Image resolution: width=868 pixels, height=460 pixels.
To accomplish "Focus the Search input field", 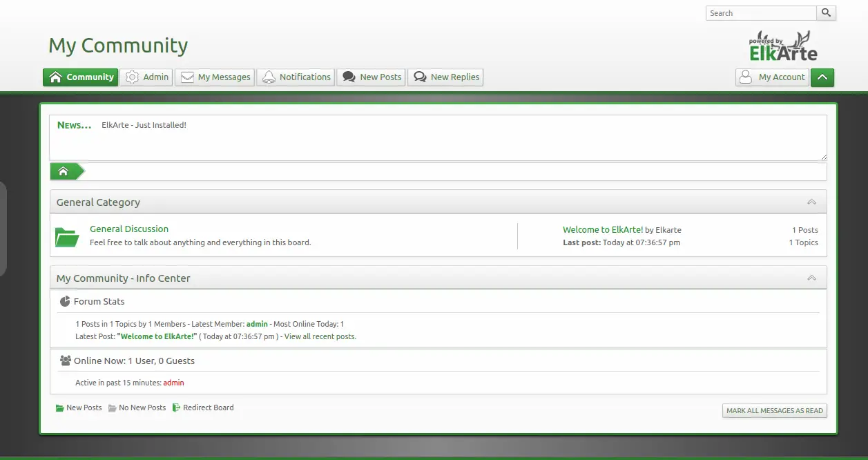I will pos(761,13).
